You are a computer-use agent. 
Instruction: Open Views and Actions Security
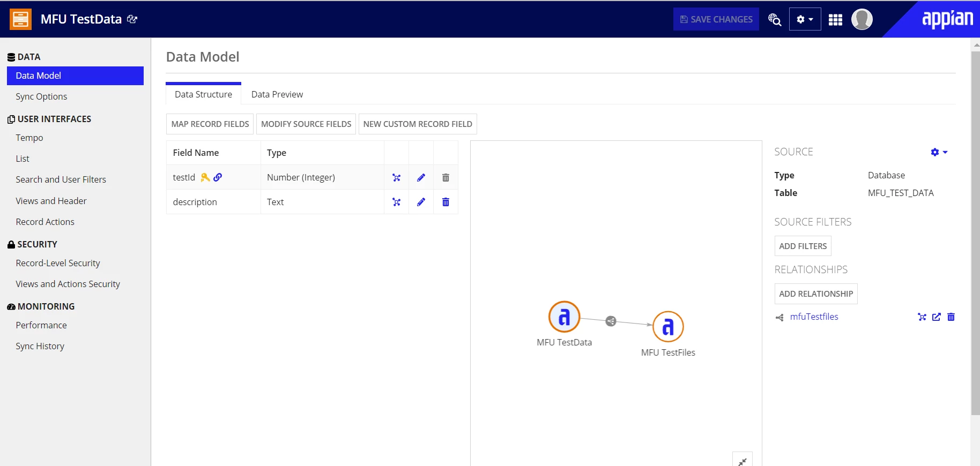[x=68, y=284]
